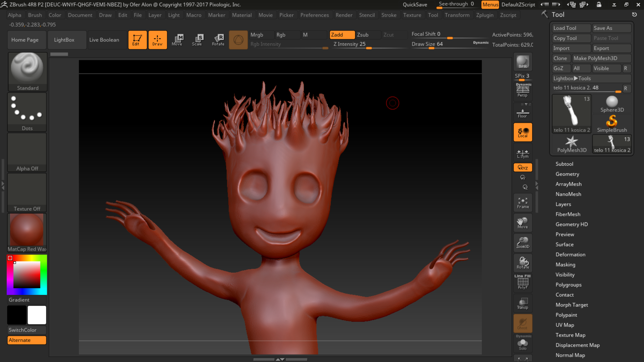Open the Standard brush thumbnail

[27, 71]
